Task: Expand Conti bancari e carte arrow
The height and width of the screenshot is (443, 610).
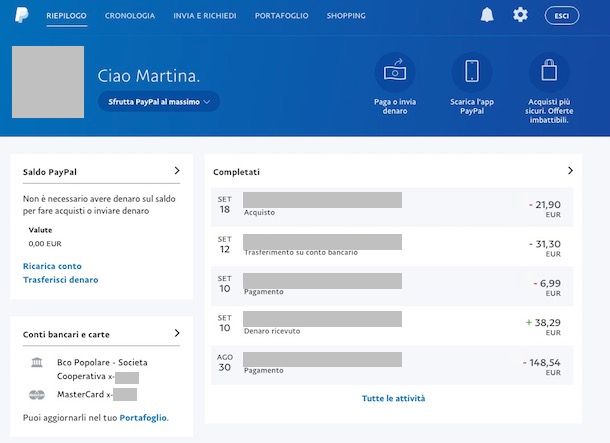Action: tap(177, 333)
